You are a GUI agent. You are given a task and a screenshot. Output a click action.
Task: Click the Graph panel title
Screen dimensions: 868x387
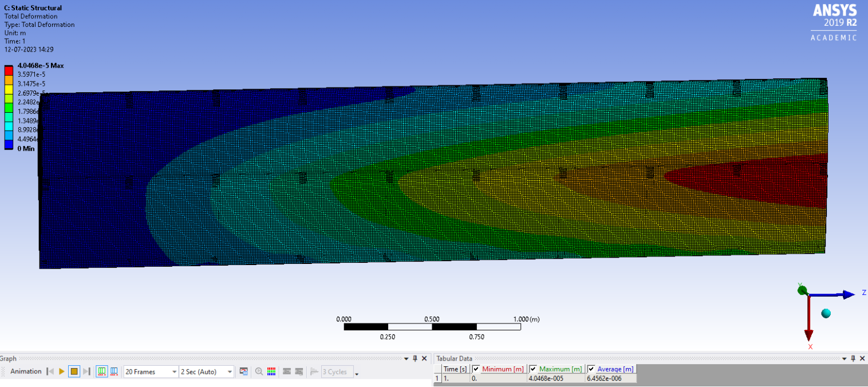pos(8,358)
